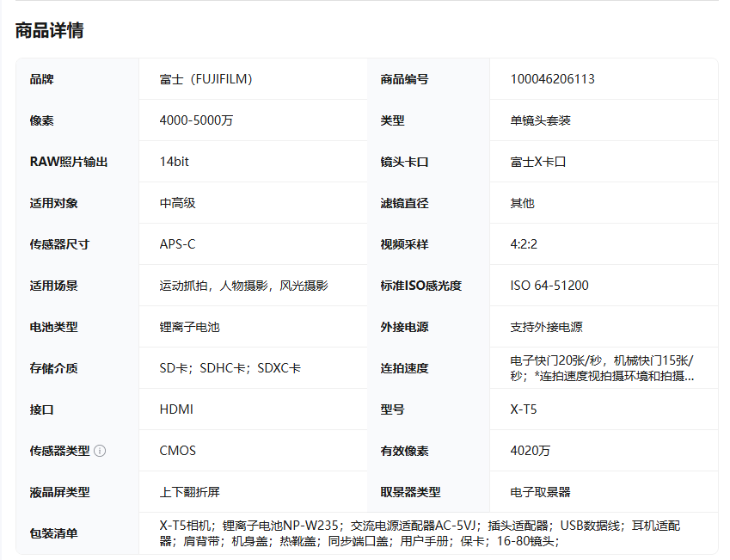Select value CMOS
The height and width of the screenshot is (560, 730).
(x=178, y=451)
